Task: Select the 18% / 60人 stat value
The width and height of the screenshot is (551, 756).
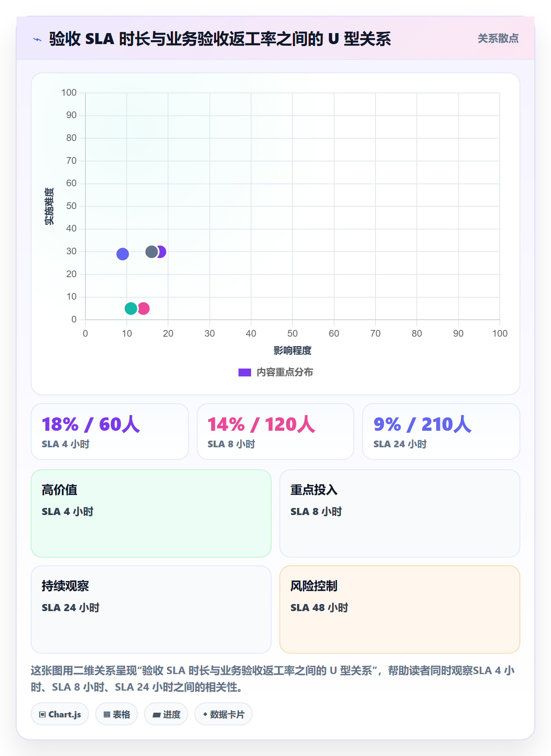Action: [x=91, y=424]
